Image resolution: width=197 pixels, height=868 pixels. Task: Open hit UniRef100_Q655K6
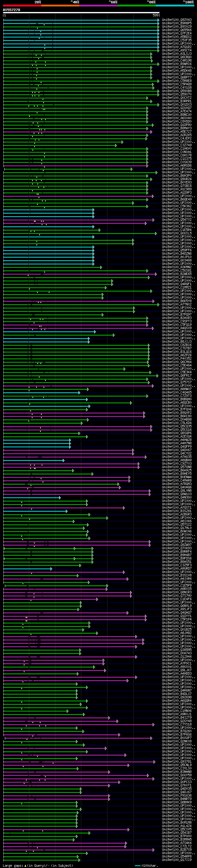pos(177,30)
